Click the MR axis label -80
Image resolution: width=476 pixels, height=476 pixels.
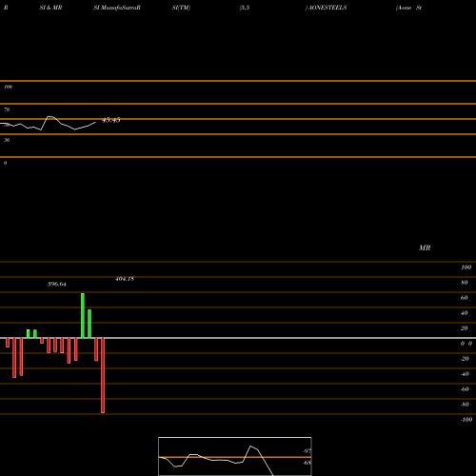click(465, 405)
